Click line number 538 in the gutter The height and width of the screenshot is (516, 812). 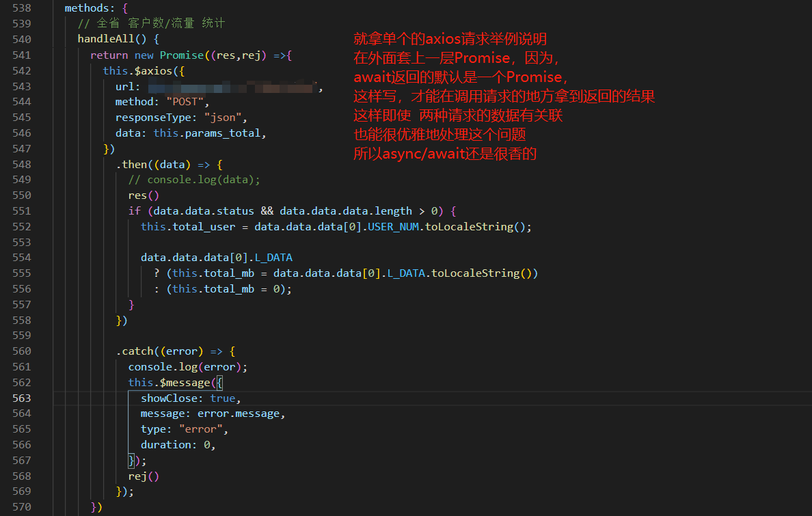point(22,8)
